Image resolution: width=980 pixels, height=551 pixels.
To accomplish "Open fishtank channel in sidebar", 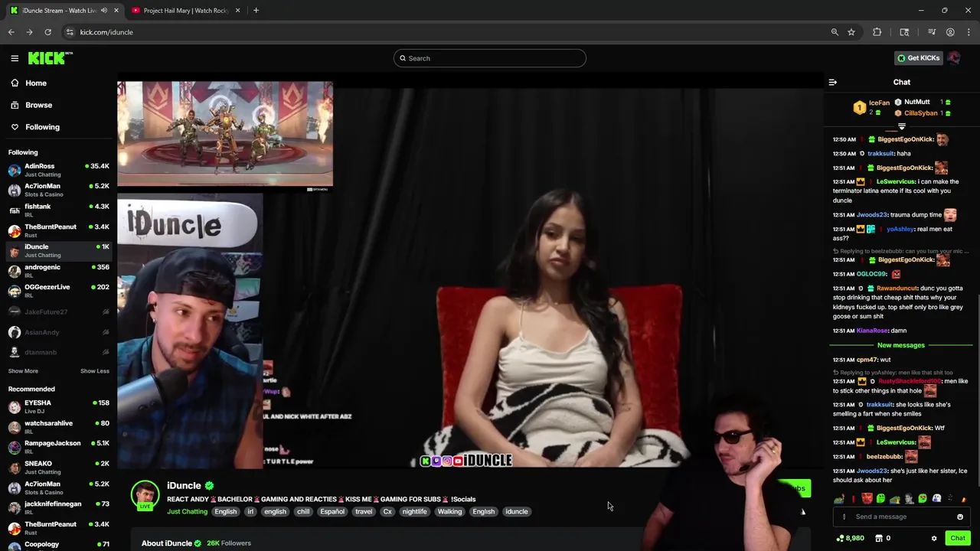I will (x=58, y=210).
